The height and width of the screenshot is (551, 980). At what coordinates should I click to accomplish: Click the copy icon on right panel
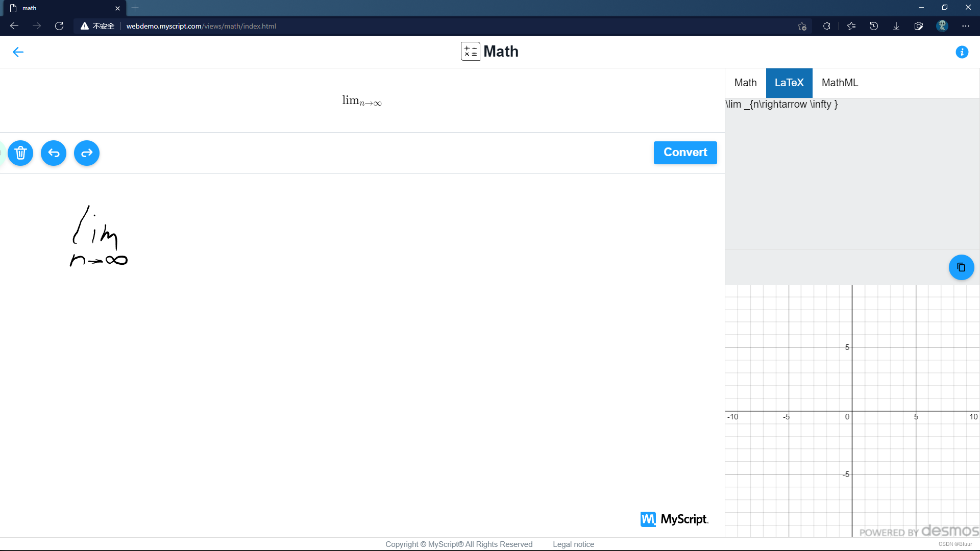pos(961,267)
